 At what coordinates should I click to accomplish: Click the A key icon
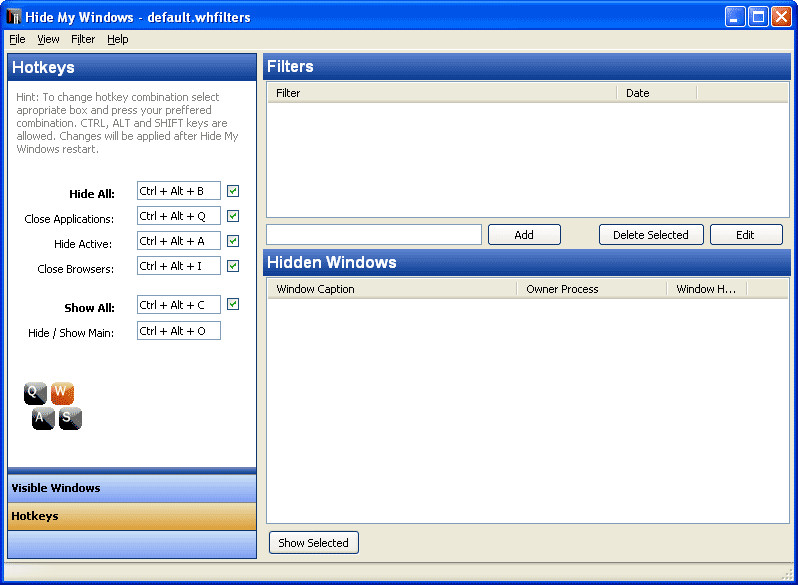(43, 419)
